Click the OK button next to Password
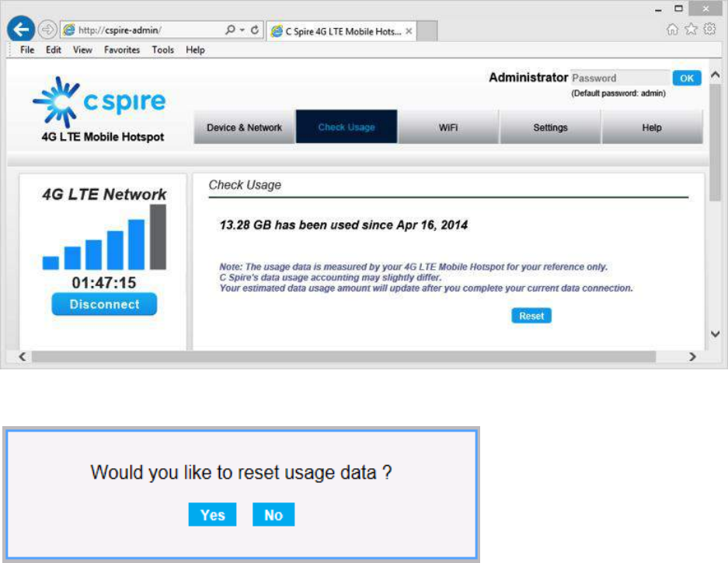728x563 pixels. 687,78
